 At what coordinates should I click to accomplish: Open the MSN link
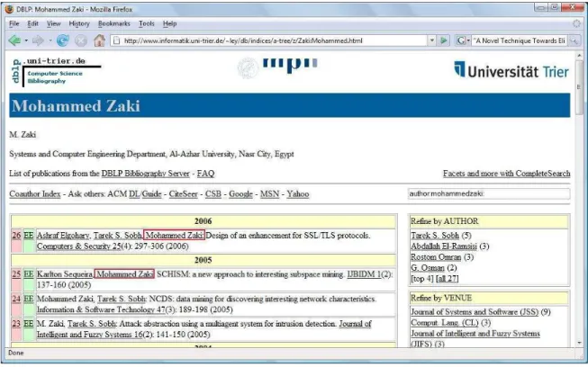pyautogui.click(x=269, y=194)
